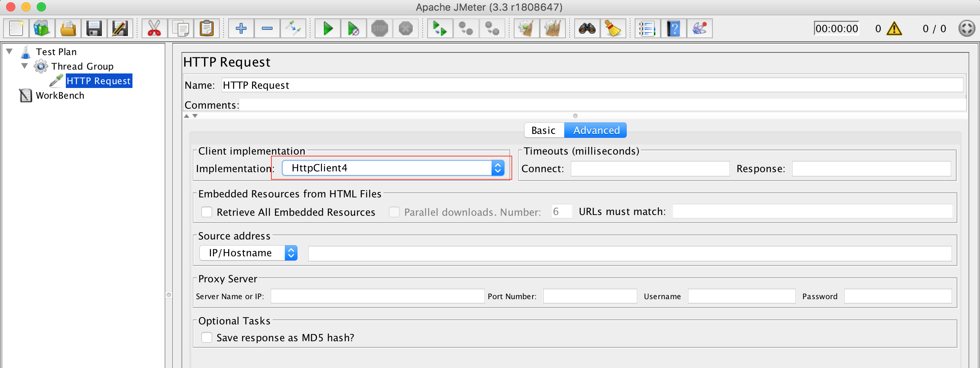Click the Reset Search yellow broom icon
This screenshot has width=980, height=368.
(613, 28)
